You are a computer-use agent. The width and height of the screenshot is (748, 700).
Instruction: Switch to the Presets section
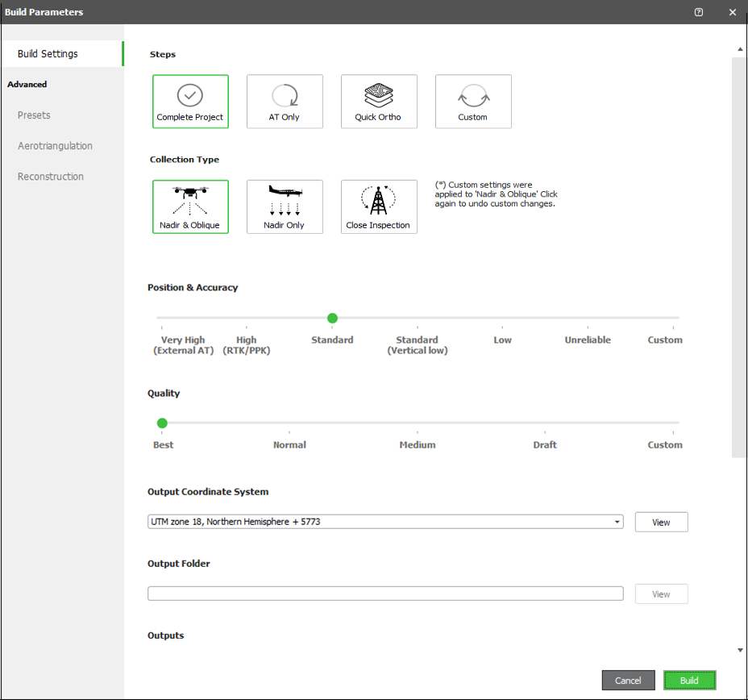(34, 115)
